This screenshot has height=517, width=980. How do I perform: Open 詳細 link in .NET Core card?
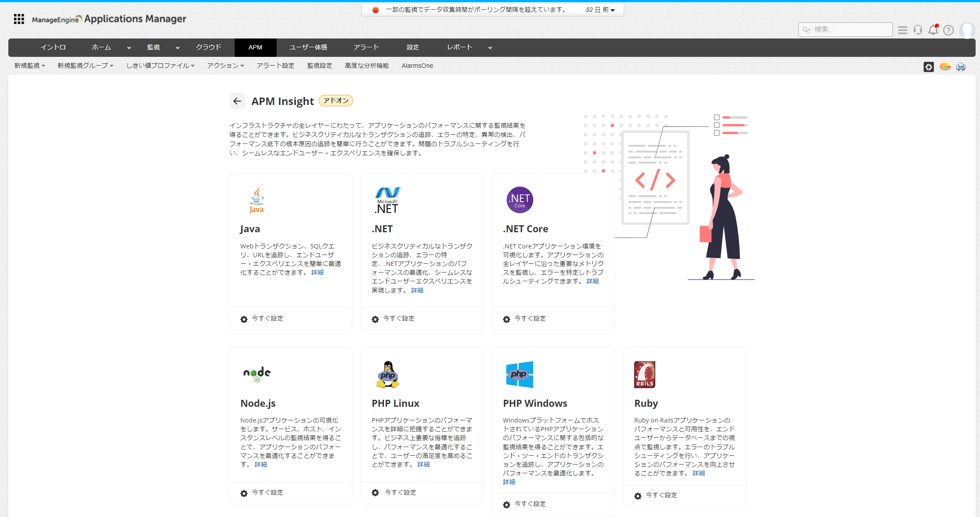pyautogui.click(x=593, y=281)
